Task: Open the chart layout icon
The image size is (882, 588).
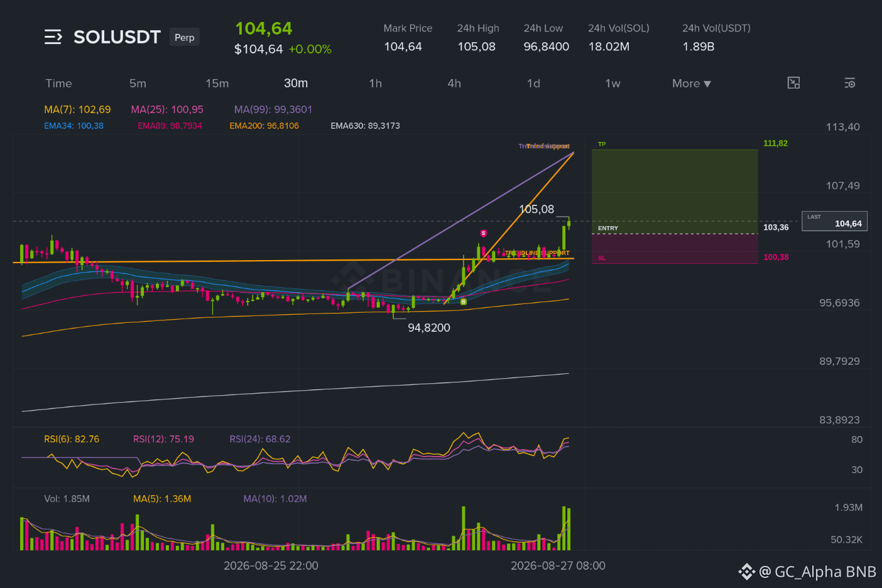Action: tap(793, 83)
